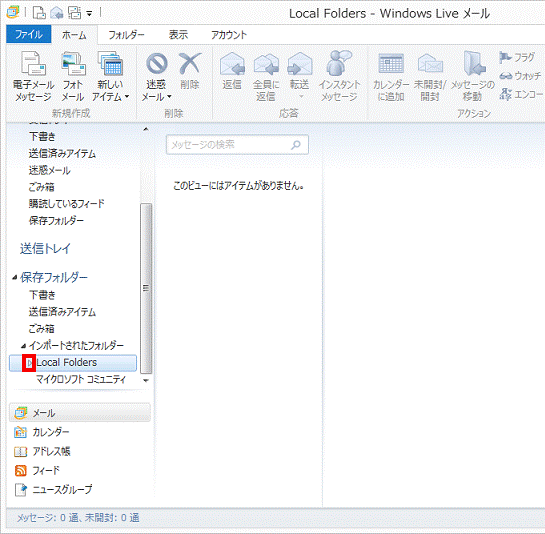Select the 迷惑メール folder in list
Viewport: 545px width, 534px height.
(x=50, y=170)
